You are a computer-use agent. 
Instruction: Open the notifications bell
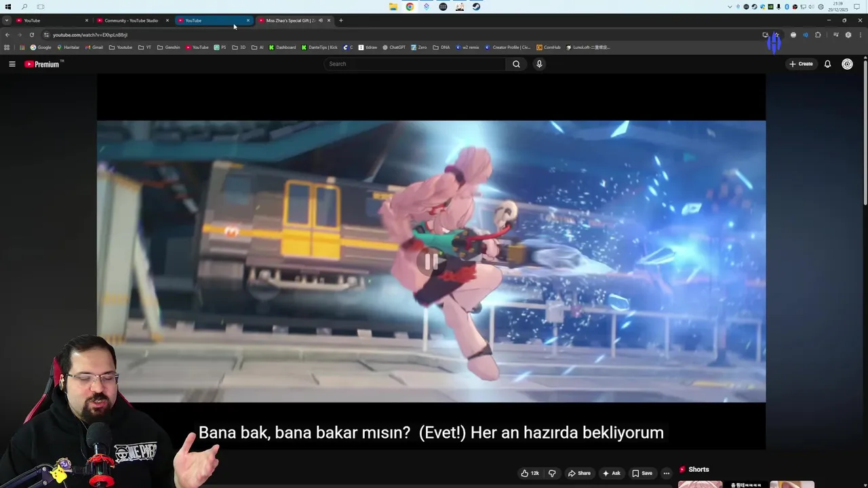[x=827, y=64]
